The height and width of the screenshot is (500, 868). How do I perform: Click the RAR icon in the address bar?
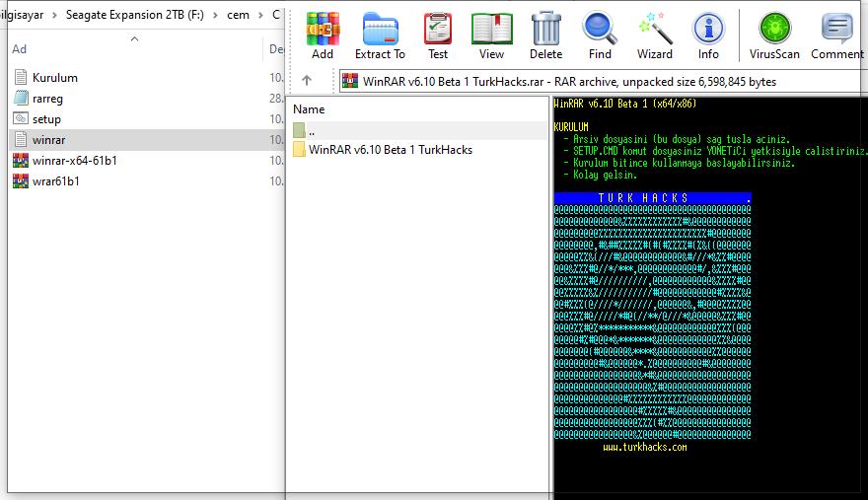coord(350,82)
